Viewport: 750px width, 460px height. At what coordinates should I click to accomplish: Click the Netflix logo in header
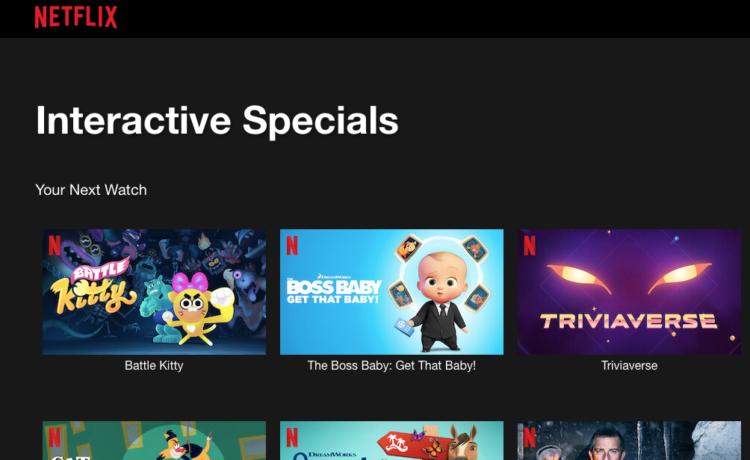[76, 17]
